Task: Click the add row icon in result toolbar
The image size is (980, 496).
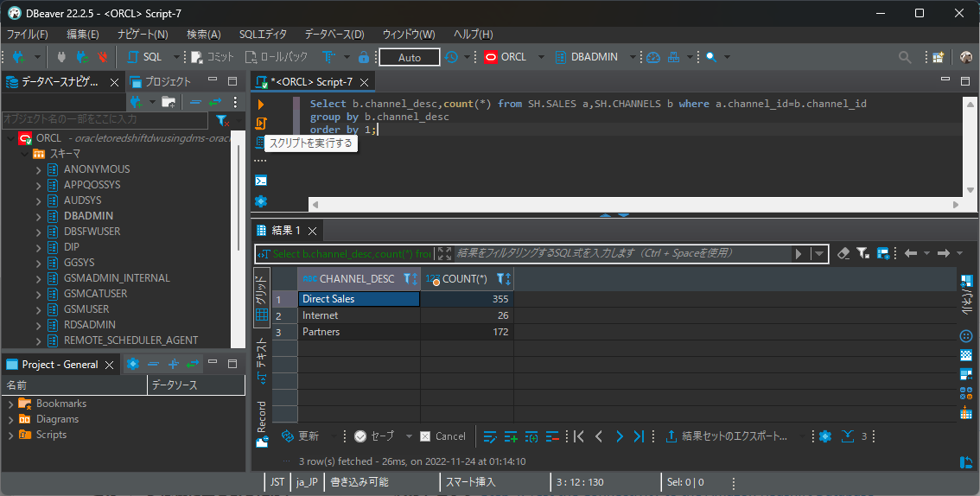Action: click(511, 436)
